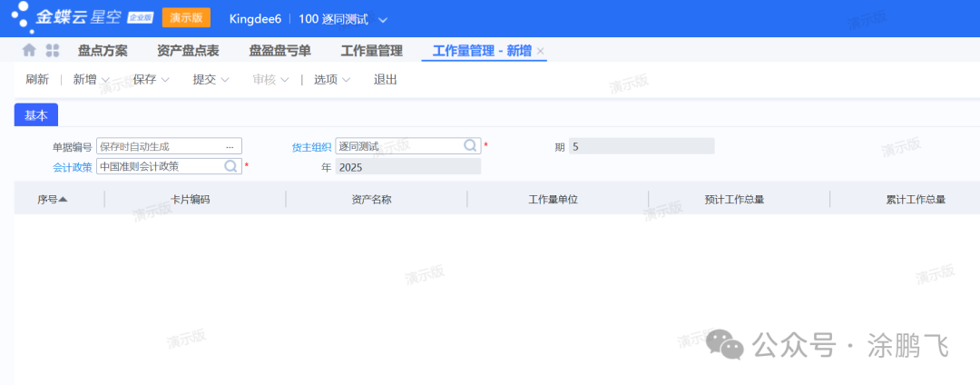Screen dimensions: 980x385
Task: Click the search icon in 货主组织 field
Action: pos(471,145)
